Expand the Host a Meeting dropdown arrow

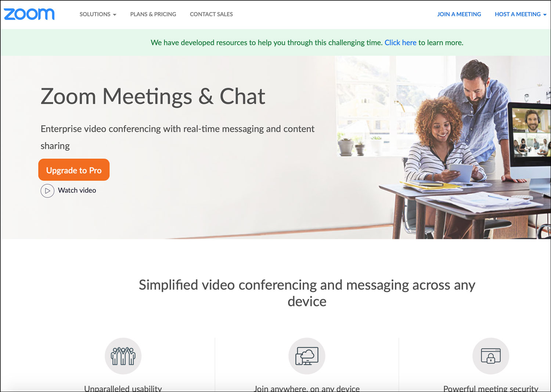[x=545, y=15]
